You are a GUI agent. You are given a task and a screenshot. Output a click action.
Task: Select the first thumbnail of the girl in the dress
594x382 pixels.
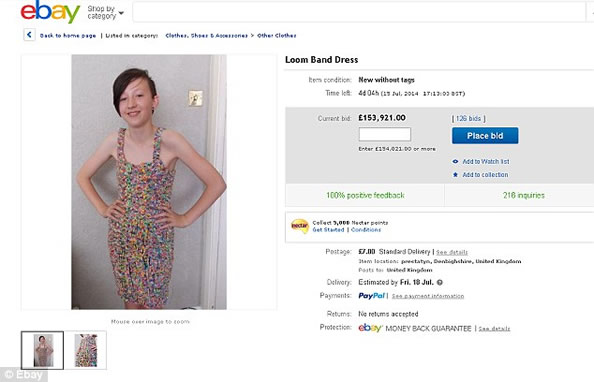[42, 350]
